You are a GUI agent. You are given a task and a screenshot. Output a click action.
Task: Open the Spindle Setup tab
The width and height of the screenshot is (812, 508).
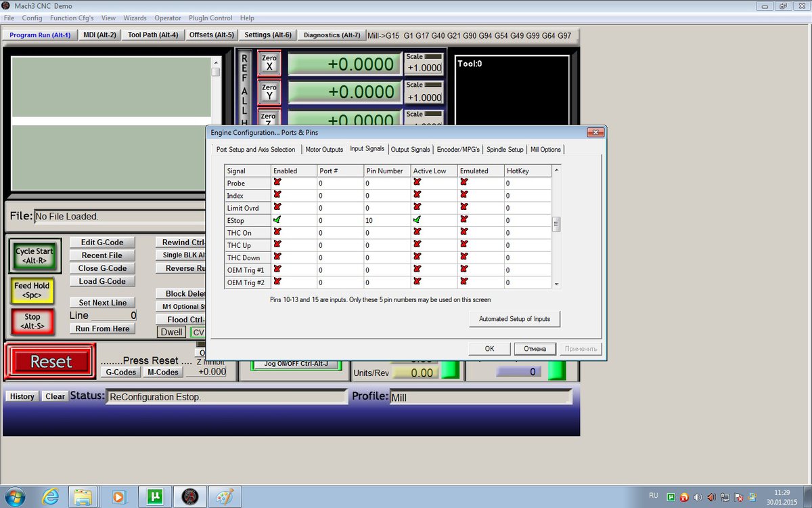coord(505,149)
